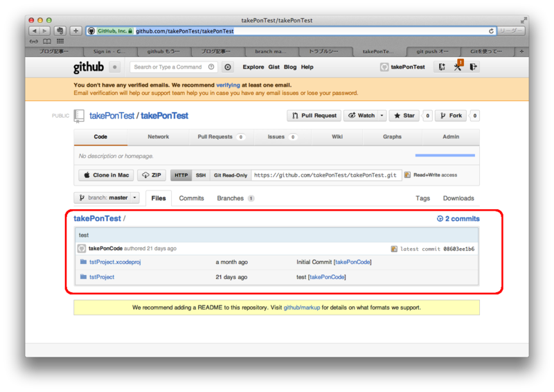Open notifications indicator beside github logo

115,66
